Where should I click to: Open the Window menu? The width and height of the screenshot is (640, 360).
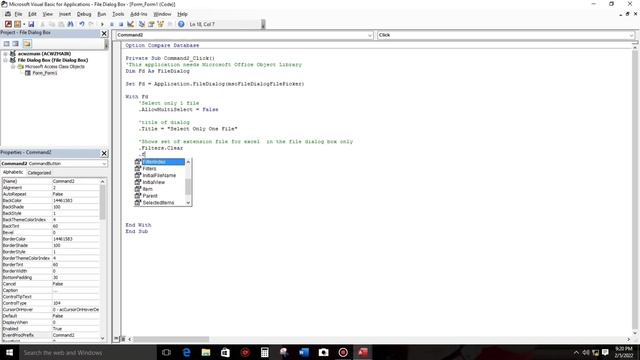(162, 14)
